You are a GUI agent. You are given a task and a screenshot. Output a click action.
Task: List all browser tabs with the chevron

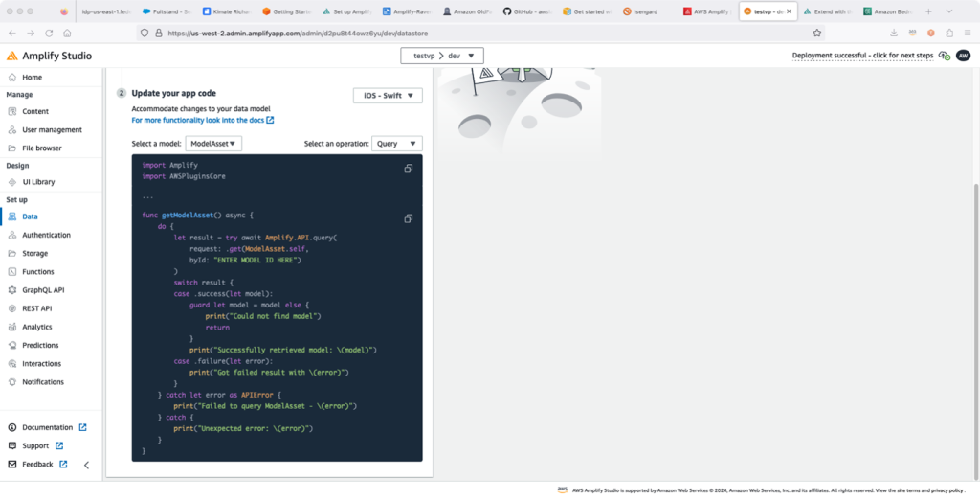tap(949, 11)
